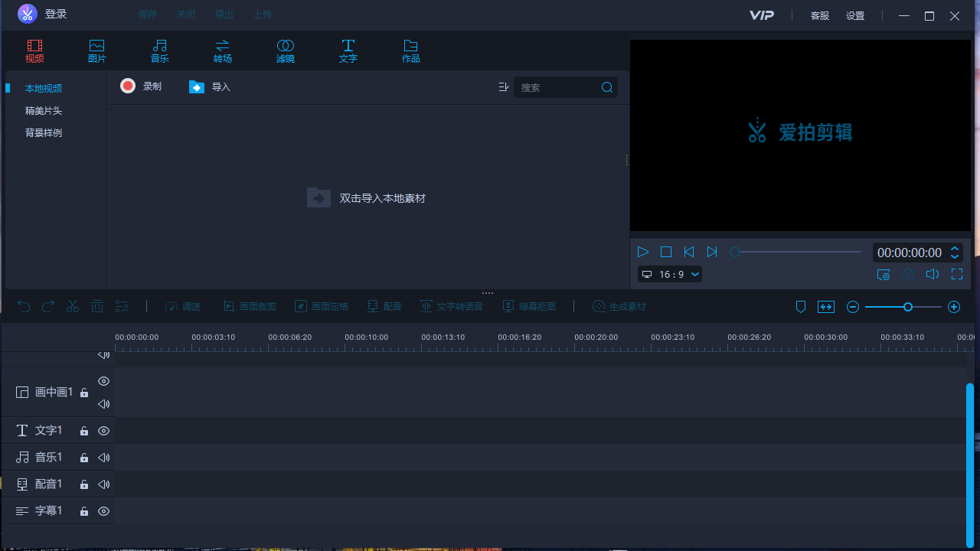Step to previous frame
Screen dimensions: 980x551
[x=689, y=252]
